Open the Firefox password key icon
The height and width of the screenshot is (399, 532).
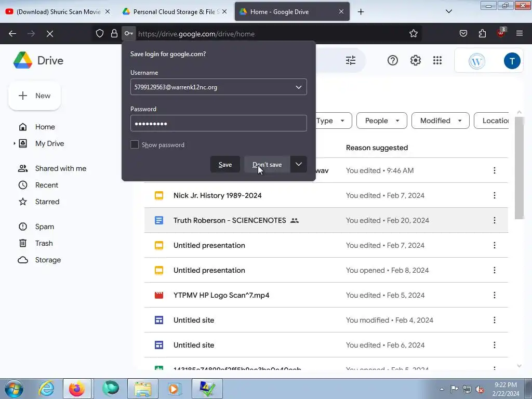point(129,34)
